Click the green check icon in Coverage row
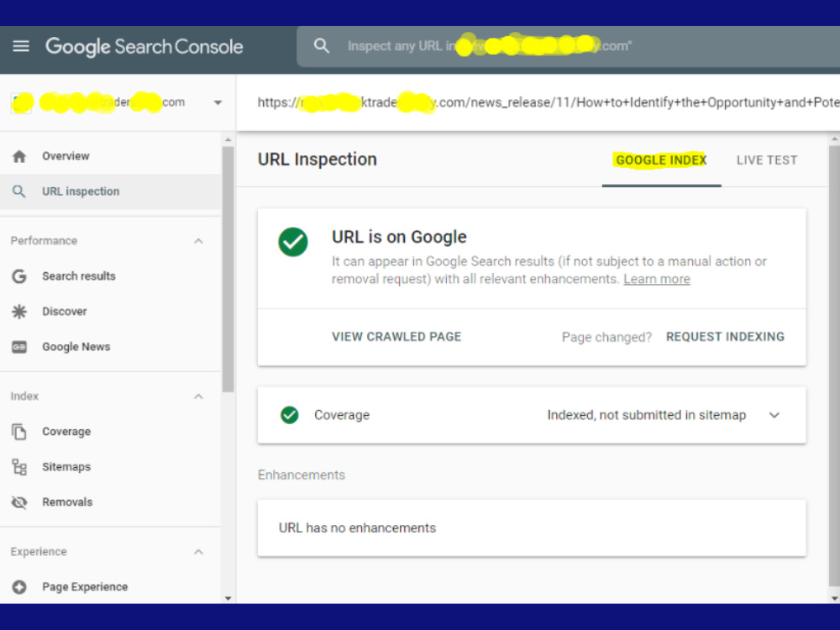840x630 pixels. pyautogui.click(x=289, y=415)
